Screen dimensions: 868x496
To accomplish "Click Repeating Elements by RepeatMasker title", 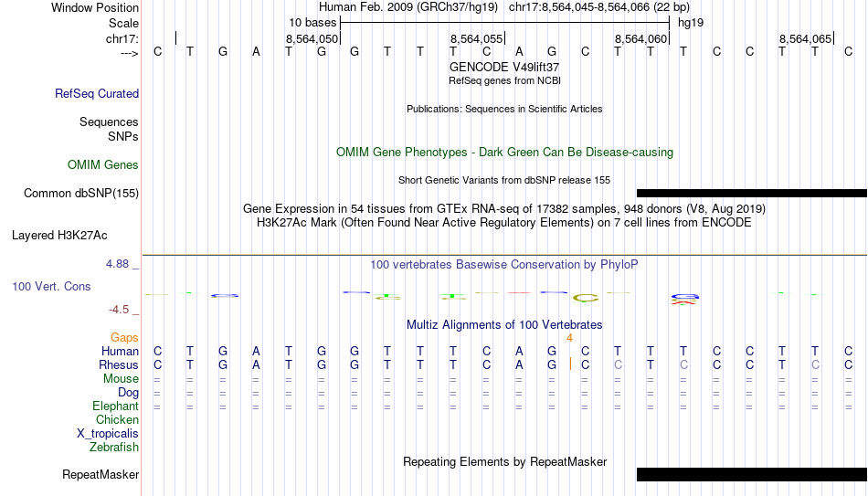I will pyautogui.click(x=505, y=461).
